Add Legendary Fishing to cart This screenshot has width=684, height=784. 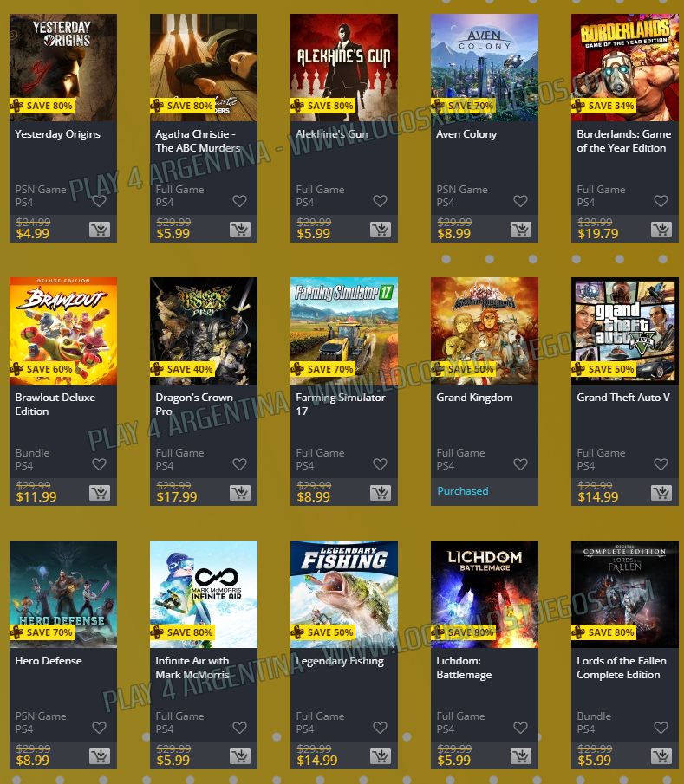(381, 756)
